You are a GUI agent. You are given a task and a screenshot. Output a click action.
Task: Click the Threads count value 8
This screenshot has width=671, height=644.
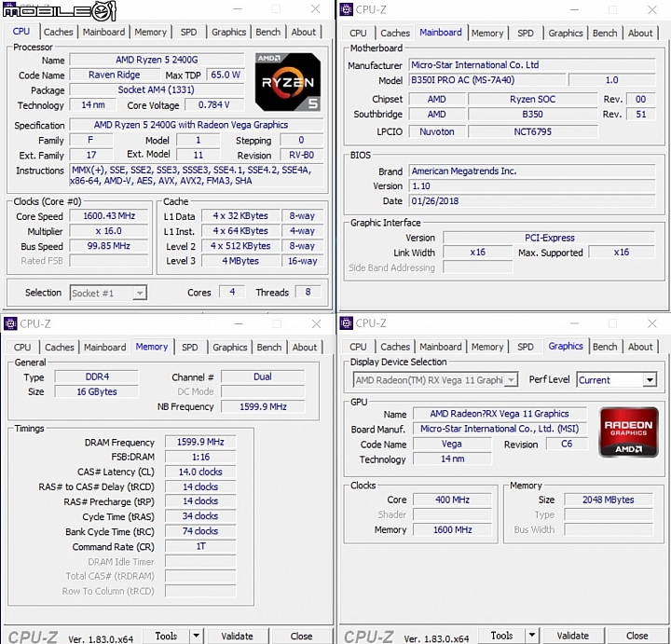coord(308,293)
